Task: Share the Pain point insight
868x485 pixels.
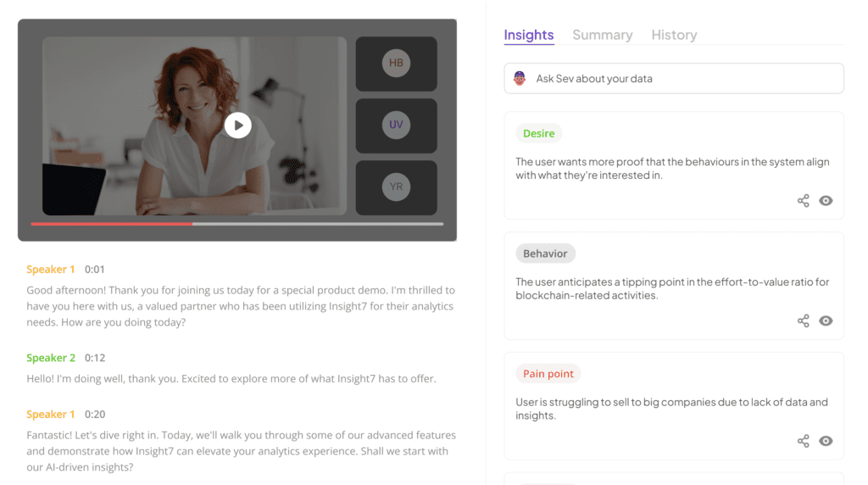Action: click(804, 441)
